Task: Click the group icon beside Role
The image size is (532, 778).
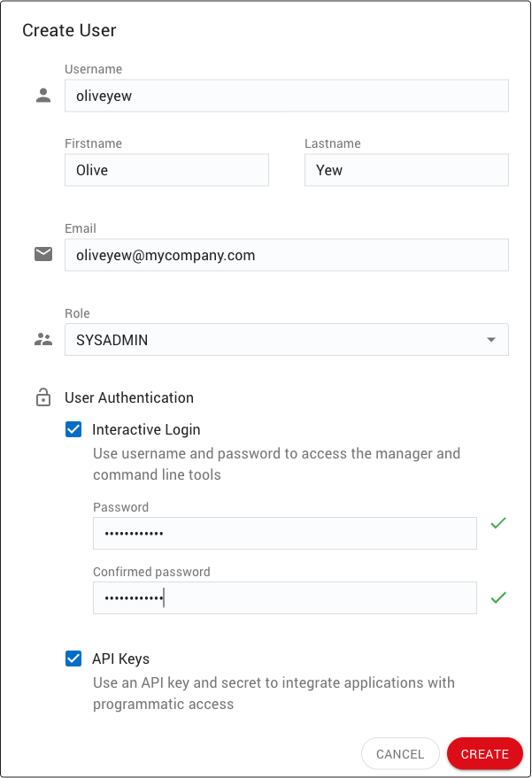Action: 43,339
